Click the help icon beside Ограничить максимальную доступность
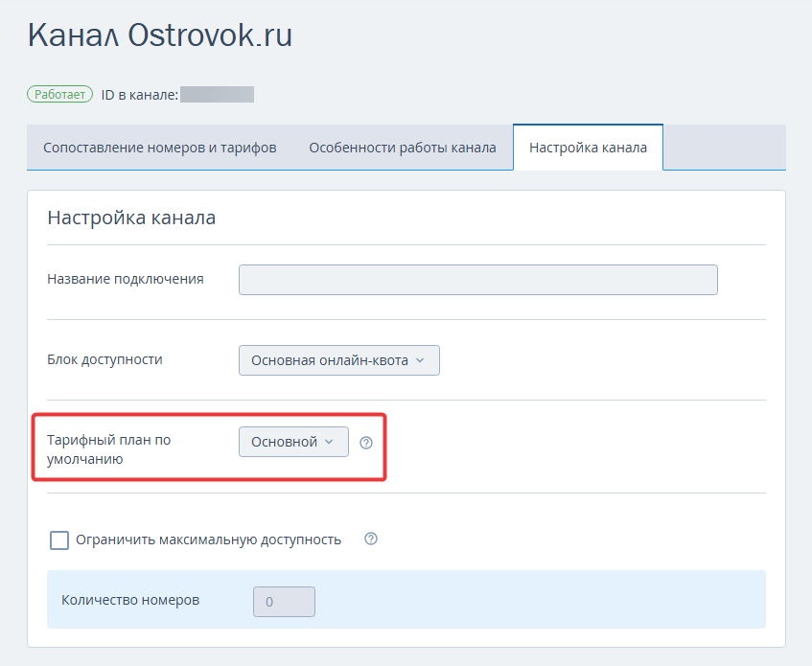The height and width of the screenshot is (666, 812). [x=371, y=539]
